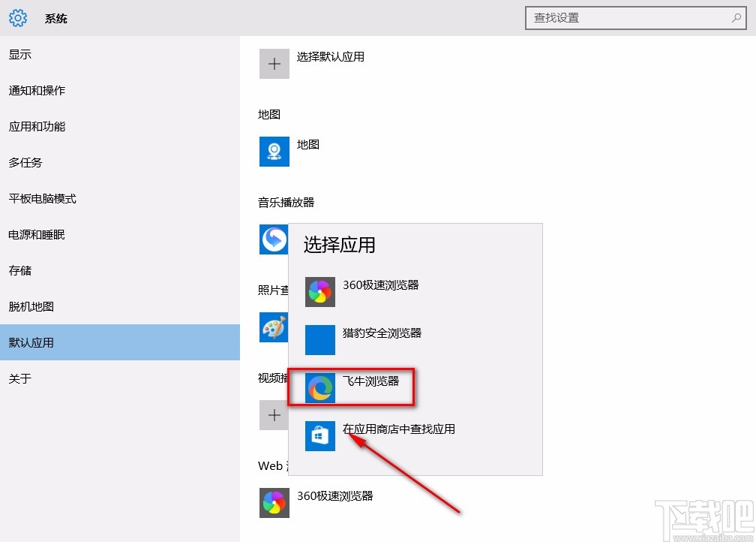Click the 地图 default app name
Image resolution: width=756 pixels, height=542 pixels.
click(308, 144)
